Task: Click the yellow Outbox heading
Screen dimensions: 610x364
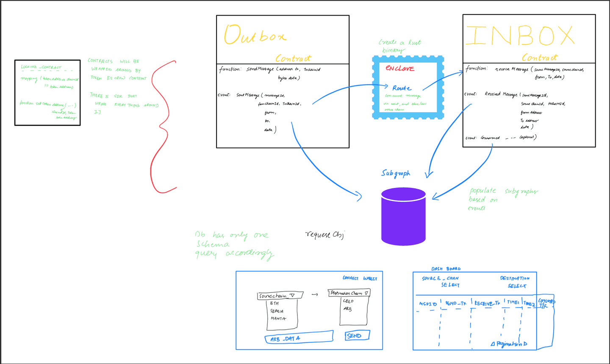Action: (255, 34)
